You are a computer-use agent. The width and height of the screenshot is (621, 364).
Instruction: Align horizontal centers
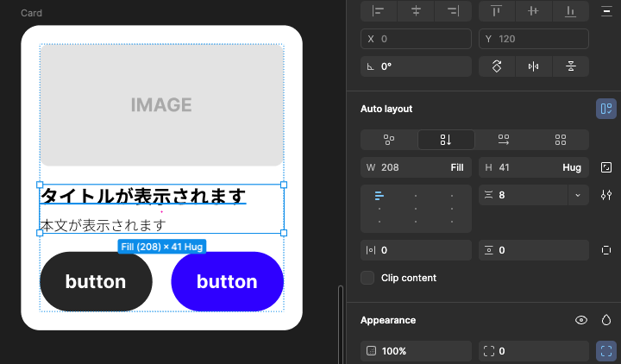[416, 11]
